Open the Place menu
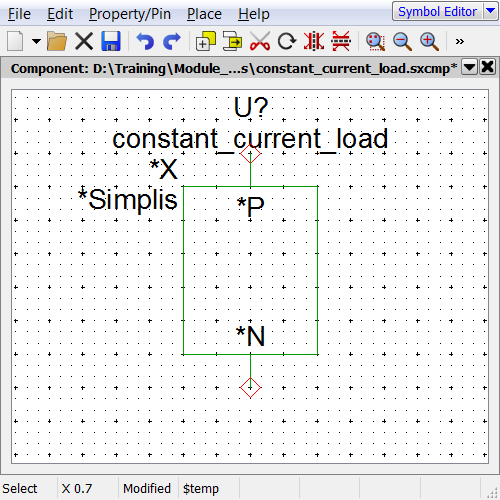500x500 pixels. (204, 14)
